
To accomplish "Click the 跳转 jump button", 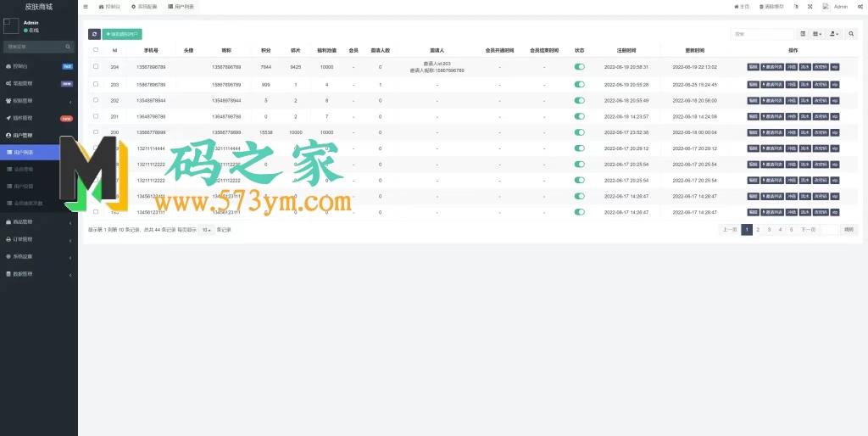I will coord(849,230).
